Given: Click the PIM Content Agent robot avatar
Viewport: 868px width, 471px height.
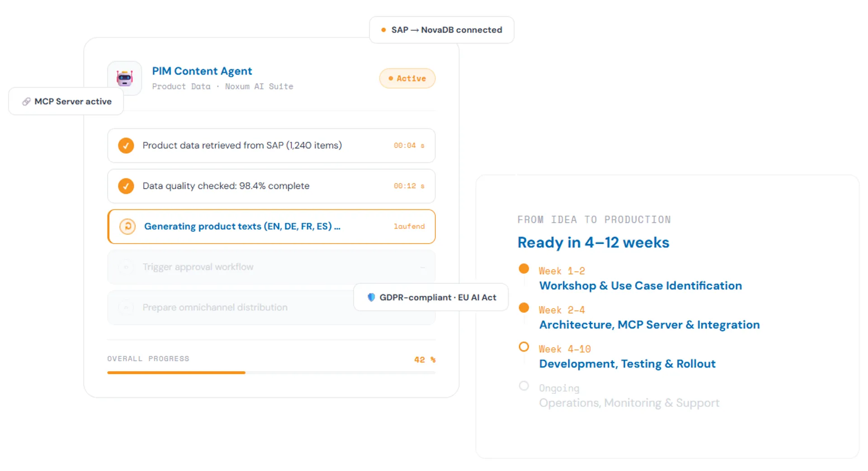Looking at the screenshot, I should tap(124, 78).
